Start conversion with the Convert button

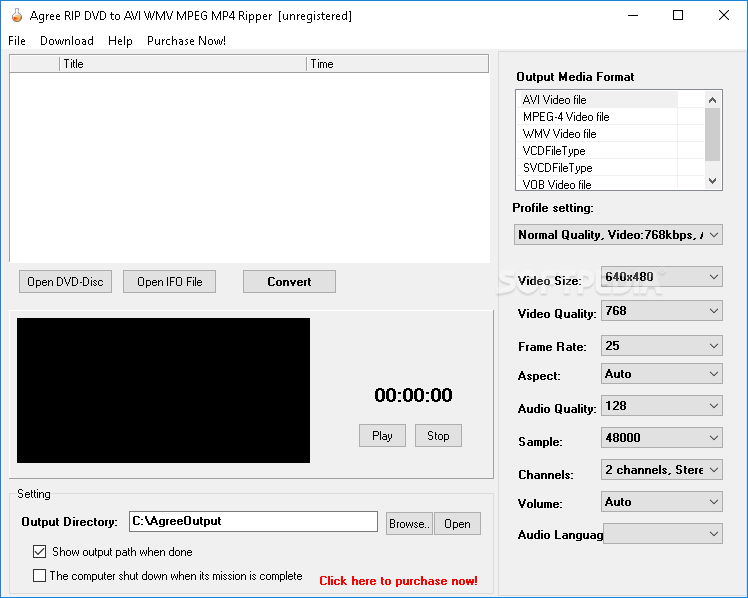point(289,282)
